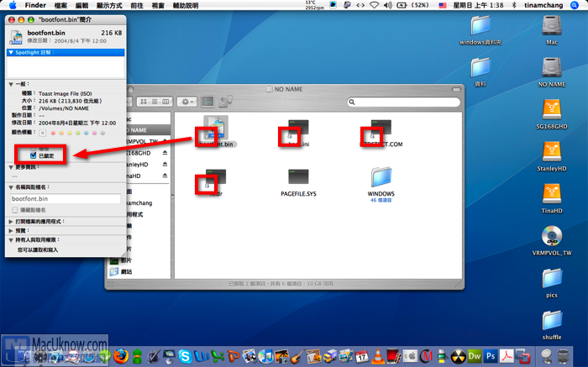Switch to list view in NO NAME window
This screenshot has width=588, height=367.
[x=155, y=102]
